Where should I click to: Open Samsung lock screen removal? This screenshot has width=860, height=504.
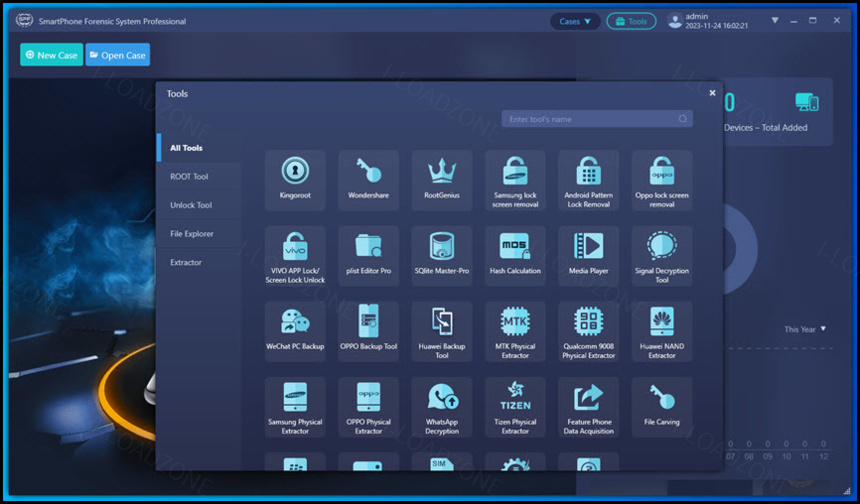pyautogui.click(x=515, y=180)
